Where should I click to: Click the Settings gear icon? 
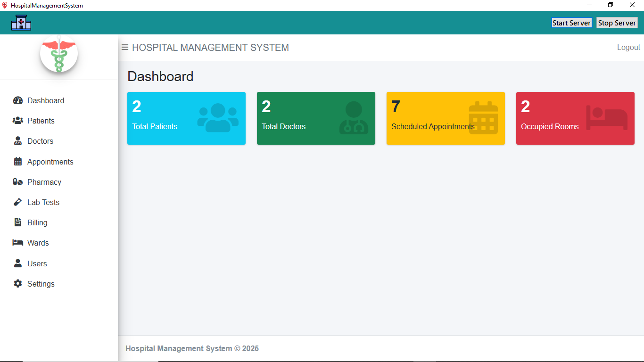pyautogui.click(x=18, y=284)
